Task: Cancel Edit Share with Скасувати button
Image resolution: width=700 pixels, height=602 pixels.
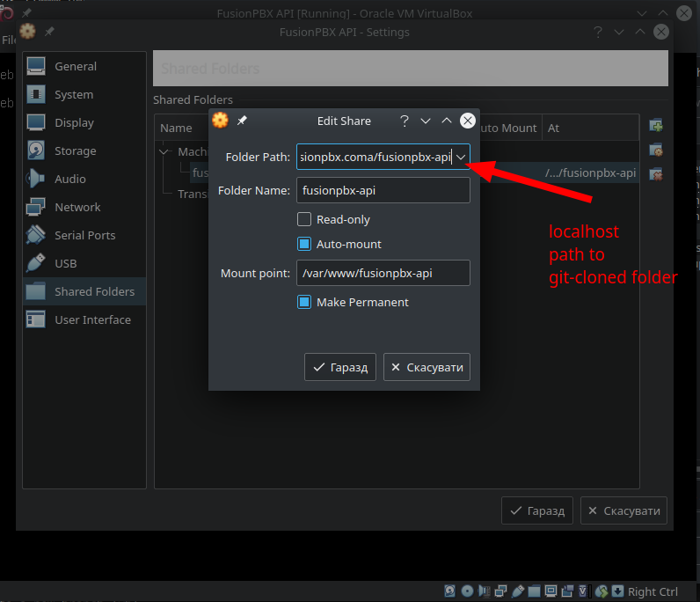Action: click(427, 367)
